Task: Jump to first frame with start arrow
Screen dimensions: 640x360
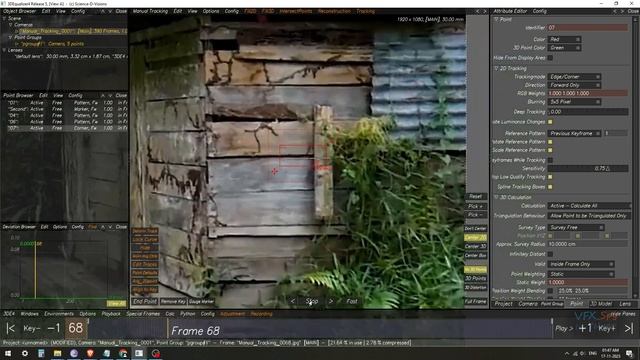Action: [11, 328]
